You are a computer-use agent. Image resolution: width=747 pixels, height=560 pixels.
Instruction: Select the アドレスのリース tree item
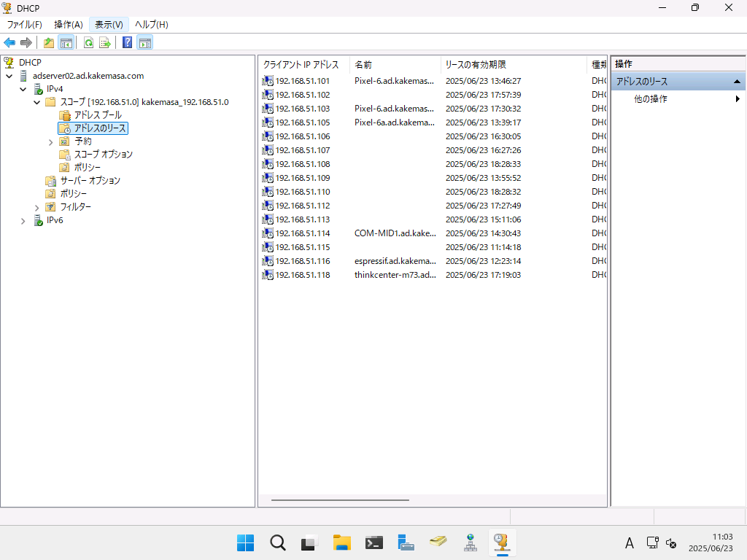coord(100,128)
